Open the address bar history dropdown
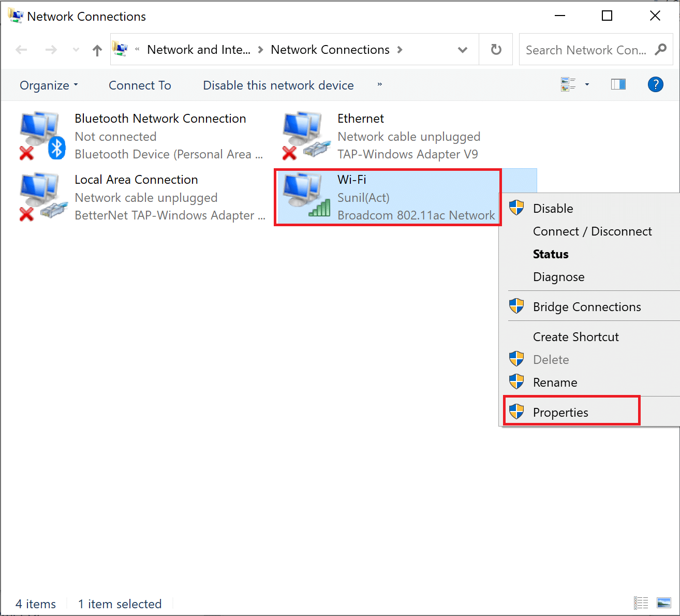Image resolution: width=680 pixels, height=616 pixels. click(463, 50)
